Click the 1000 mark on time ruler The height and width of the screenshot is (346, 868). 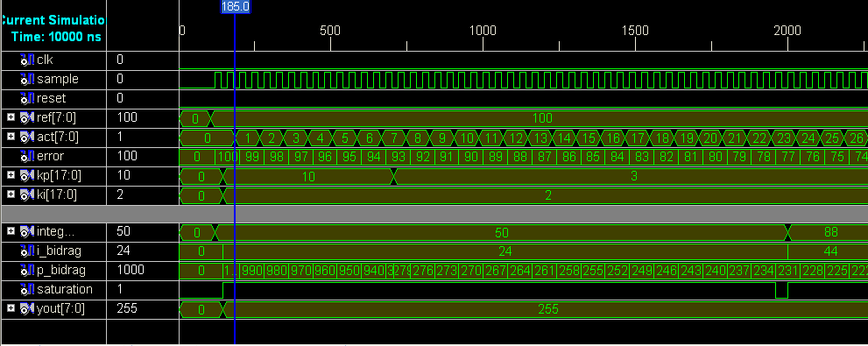(483, 31)
